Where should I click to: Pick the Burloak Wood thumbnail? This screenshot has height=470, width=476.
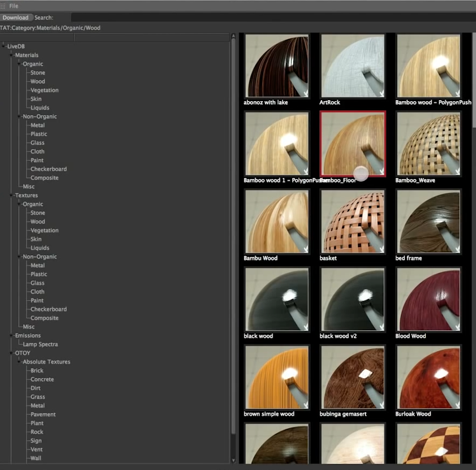pyautogui.click(x=428, y=378)
